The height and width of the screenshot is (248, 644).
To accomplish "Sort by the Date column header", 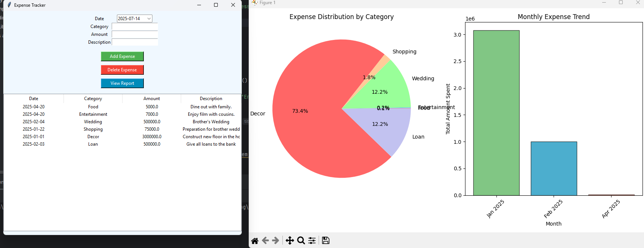I will click(x=34, y=99).
